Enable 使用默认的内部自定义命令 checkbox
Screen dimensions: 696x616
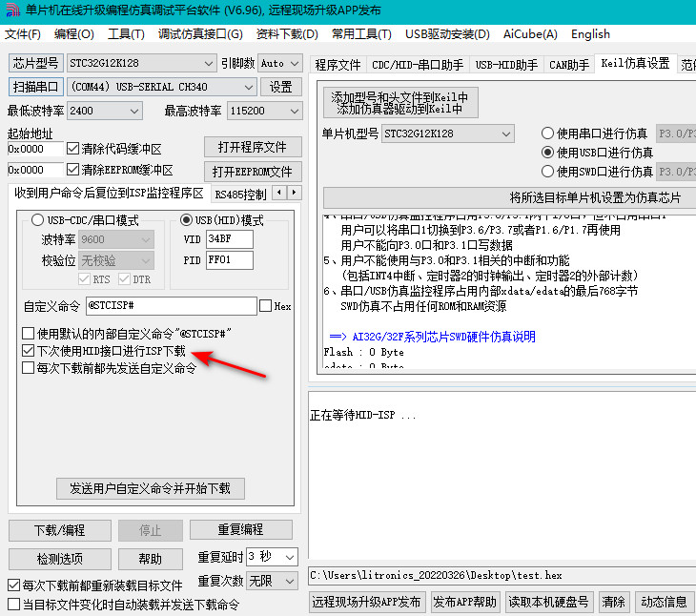29,334
